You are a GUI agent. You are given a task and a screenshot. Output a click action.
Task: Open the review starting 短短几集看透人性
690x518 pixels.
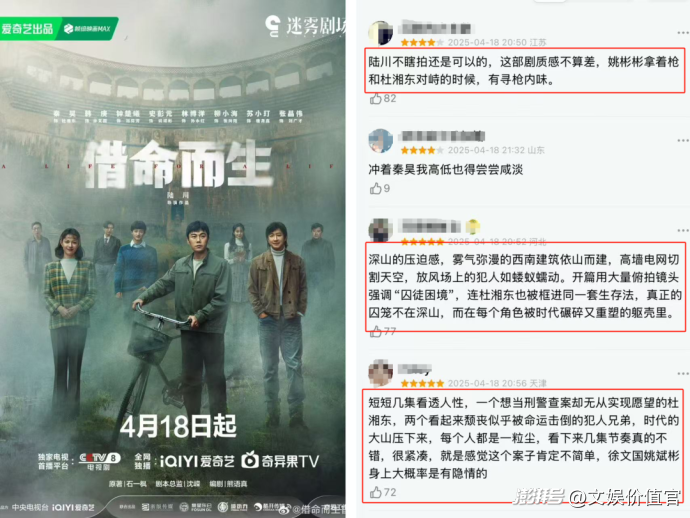pyautogui.click(x=524, y=438)
